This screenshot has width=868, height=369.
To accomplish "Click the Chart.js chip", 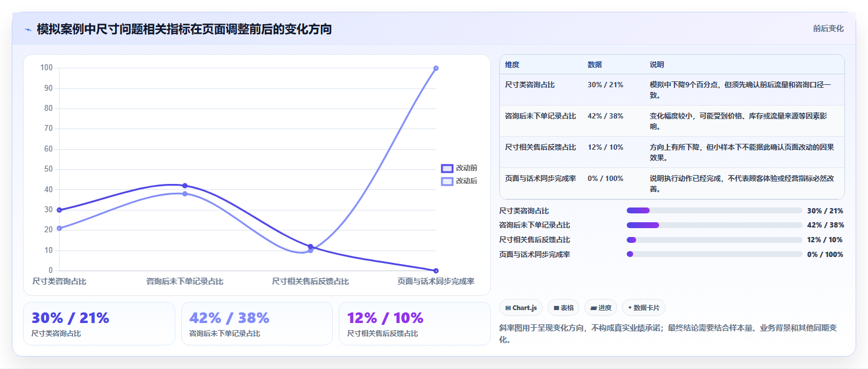I will pos(521,308).
